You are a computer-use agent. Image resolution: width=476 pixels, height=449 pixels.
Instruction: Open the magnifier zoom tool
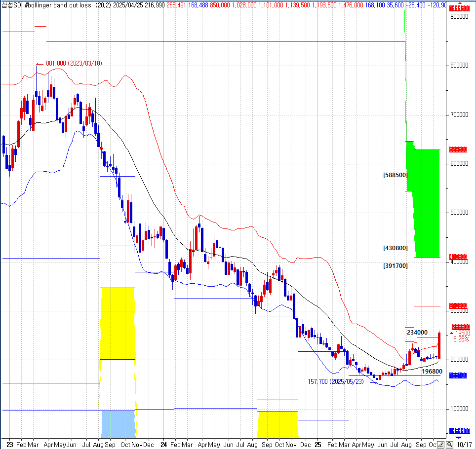449,445
